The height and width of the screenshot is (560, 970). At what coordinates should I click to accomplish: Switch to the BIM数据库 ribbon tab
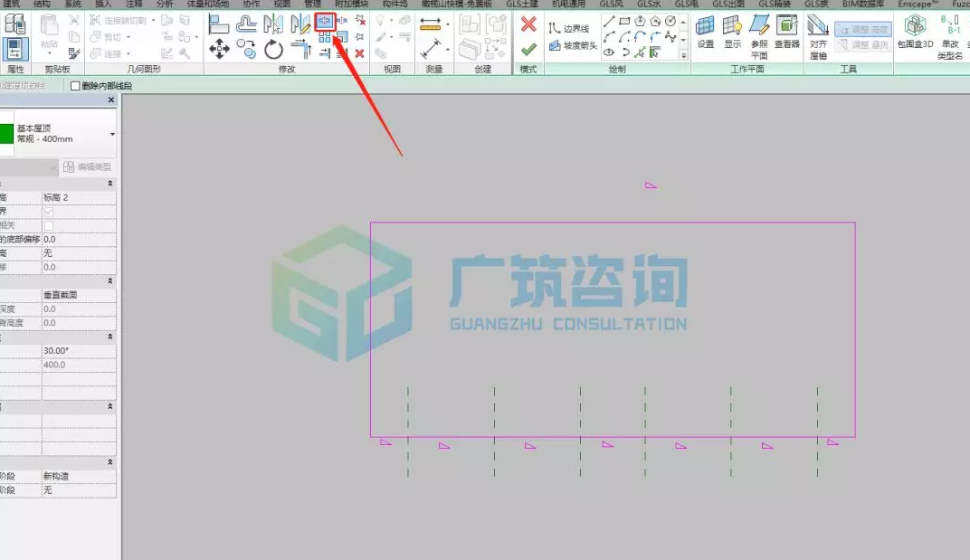pos(862,4)
